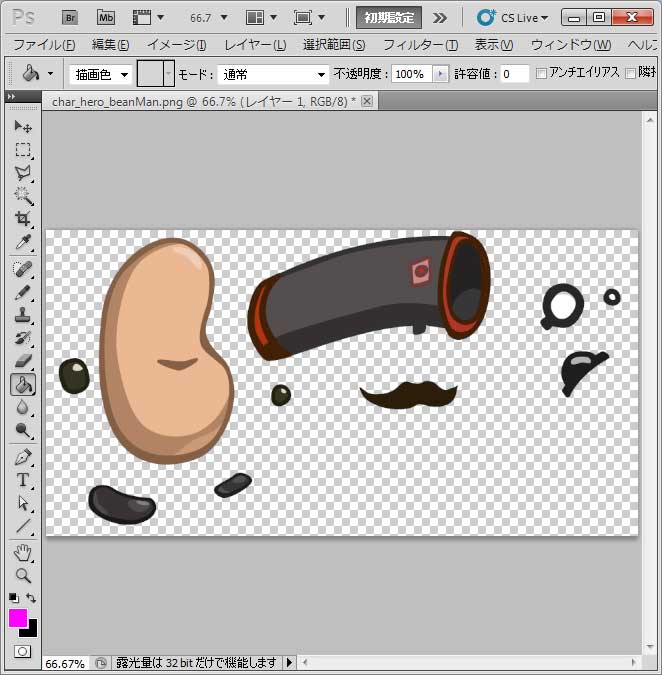Open the ウィンドウ(W) menu
Viewport: 662px width, 675px height.
coord(571,45)
